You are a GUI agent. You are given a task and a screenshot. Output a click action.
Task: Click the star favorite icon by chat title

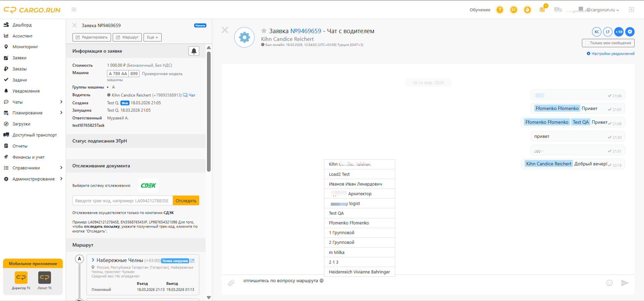(x=264, y=31)
